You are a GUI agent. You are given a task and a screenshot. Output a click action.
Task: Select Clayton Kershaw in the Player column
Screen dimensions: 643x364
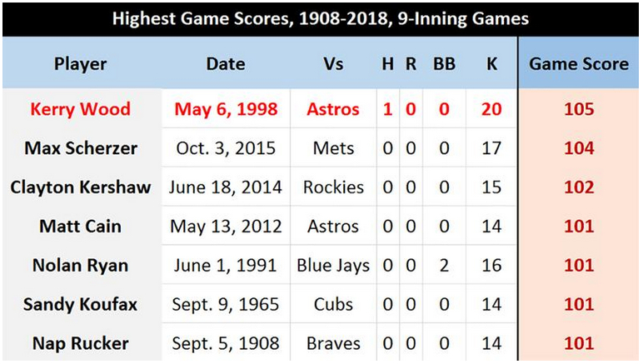tap(81, 187)
